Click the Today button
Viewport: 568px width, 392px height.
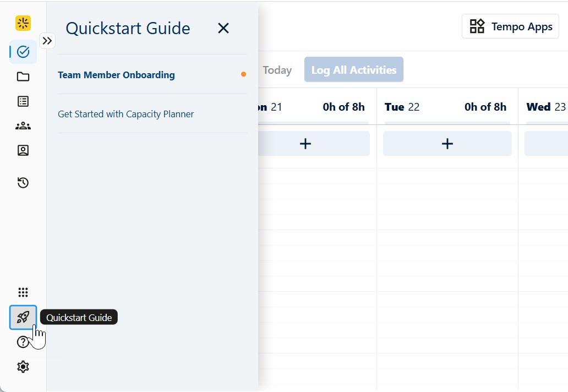277,70
